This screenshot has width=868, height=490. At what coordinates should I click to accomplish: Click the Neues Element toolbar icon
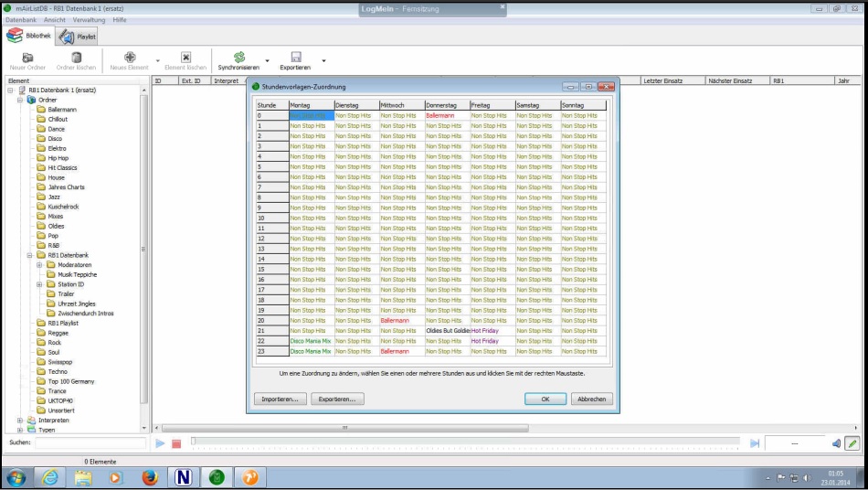130,57
